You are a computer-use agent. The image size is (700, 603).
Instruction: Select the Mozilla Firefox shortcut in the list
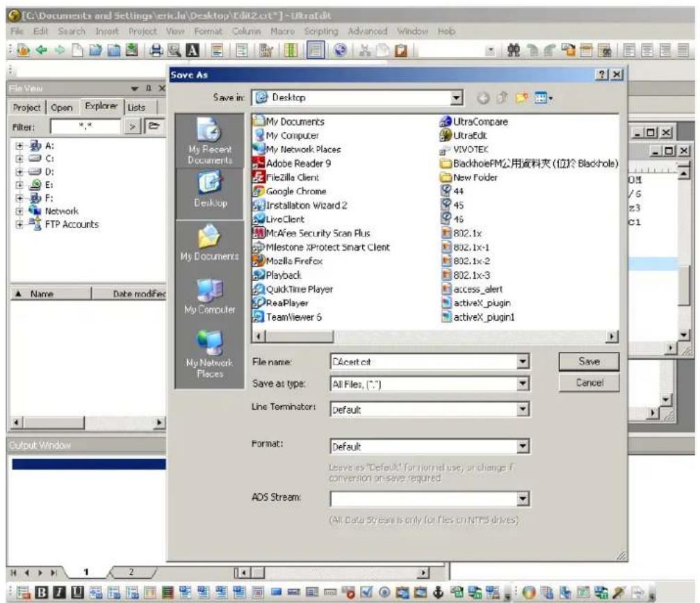pyautogui.click(x=288, y=261)
